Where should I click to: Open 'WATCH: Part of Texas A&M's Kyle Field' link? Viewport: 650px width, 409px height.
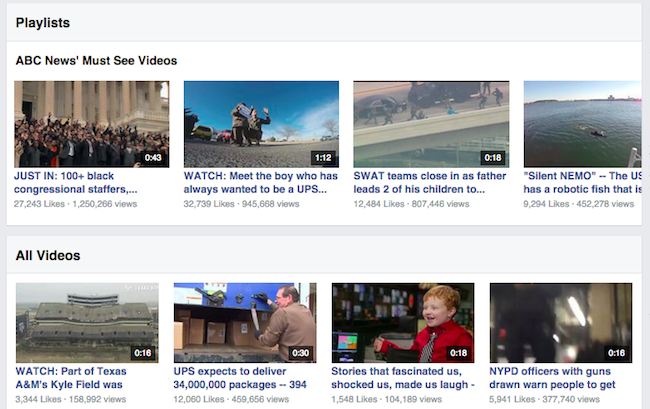(x=85, y=376)
